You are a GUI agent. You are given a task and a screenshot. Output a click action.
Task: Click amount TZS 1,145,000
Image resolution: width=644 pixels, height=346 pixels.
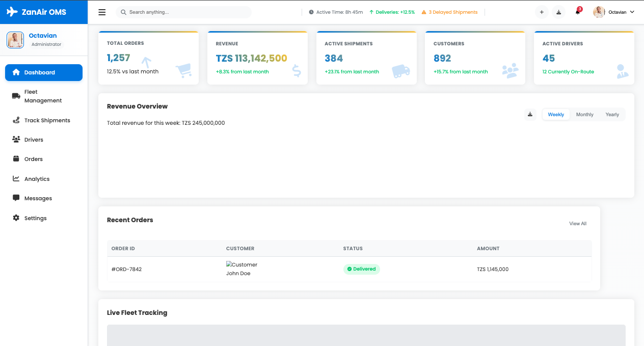pyautogui.click(x=493, y=269)
